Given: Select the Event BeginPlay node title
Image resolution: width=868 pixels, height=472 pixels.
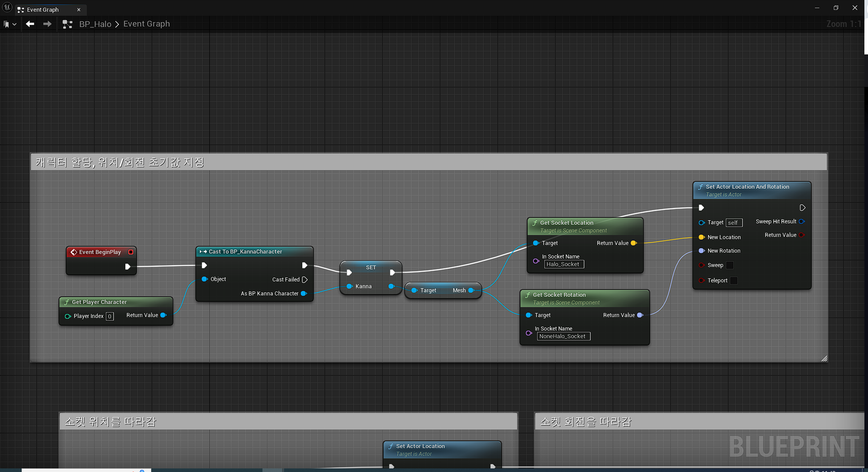Looking at the screenshot, I should click(100, 252).
